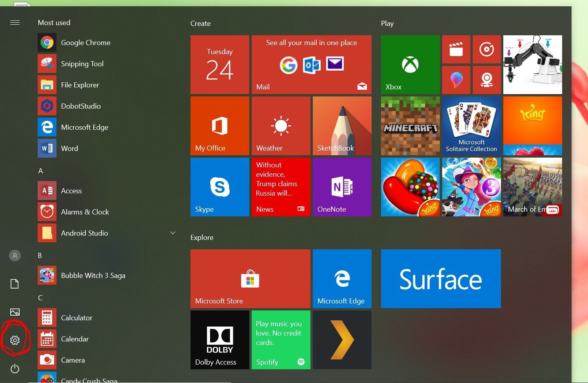588x383 pixels.
Task: Open Settings gear icon
Action: coord(15,340)
